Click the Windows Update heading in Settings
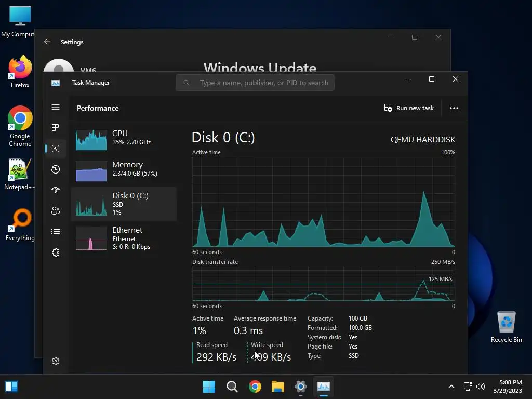 (x=260, y=67)
